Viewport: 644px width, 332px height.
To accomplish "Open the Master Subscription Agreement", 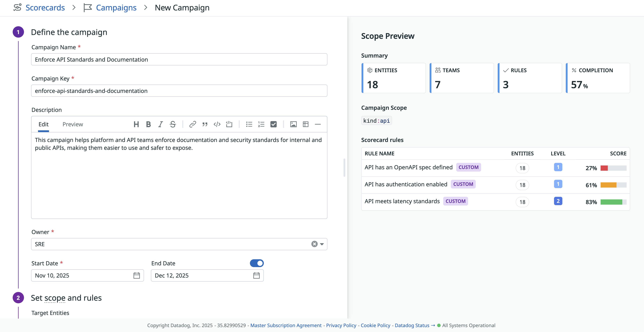I will 286,325.
